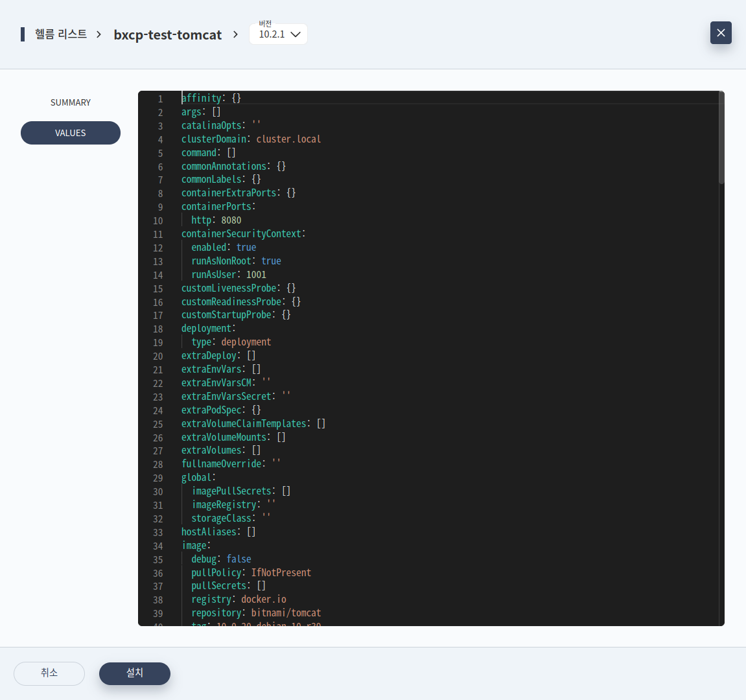Click 'extraVolumeMounts' key
Viewport: 746px width, 700px height.
tap(224, 437)
